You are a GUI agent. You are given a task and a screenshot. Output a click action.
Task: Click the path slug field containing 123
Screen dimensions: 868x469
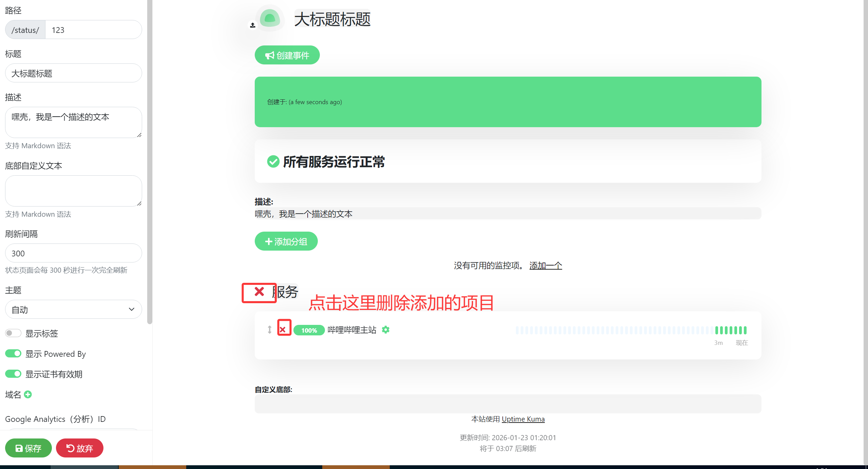[94, 30]
